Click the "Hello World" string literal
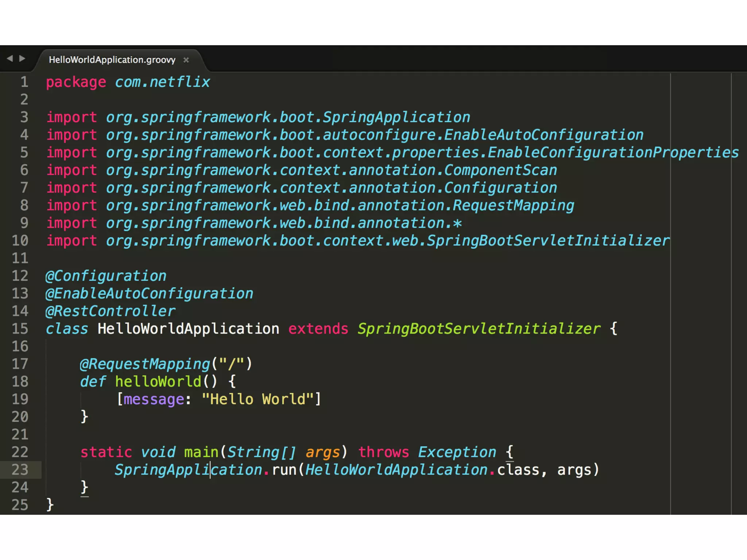747x560 pixels. pos(258,399)
